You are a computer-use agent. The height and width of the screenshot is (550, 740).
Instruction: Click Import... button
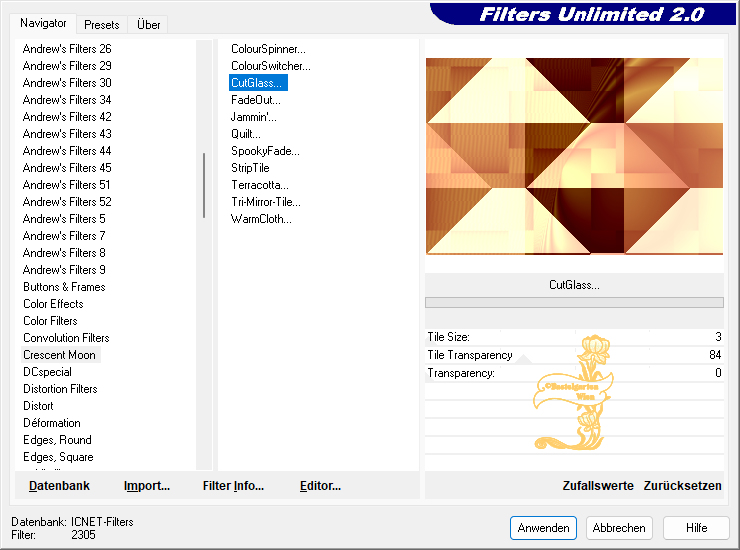pos(147,486)
